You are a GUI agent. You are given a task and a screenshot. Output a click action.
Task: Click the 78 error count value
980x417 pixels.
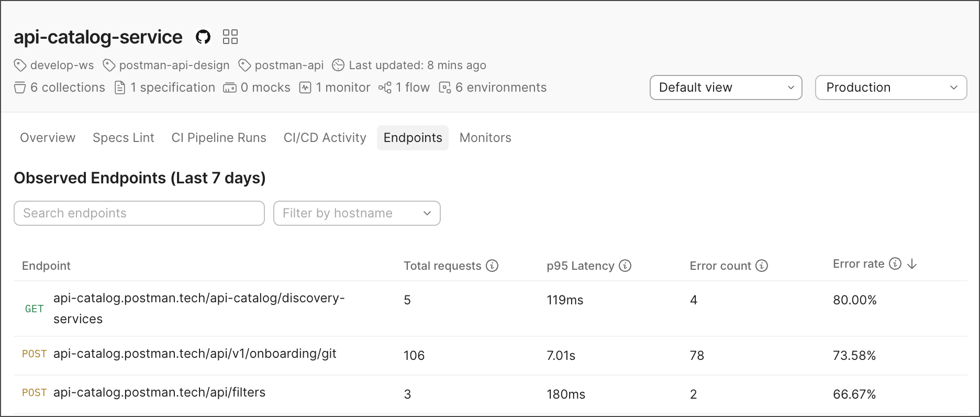tap(697, 356)
